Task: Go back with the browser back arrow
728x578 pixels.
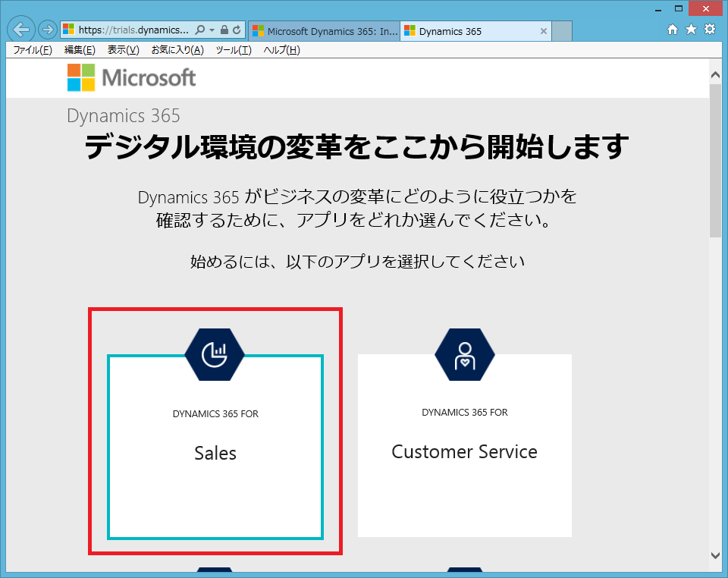Action: [x=21, y=30]
